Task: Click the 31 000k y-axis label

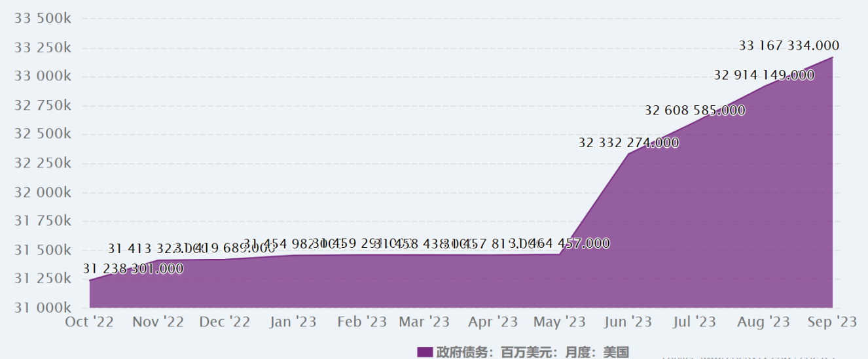Action: coord(43,307)
